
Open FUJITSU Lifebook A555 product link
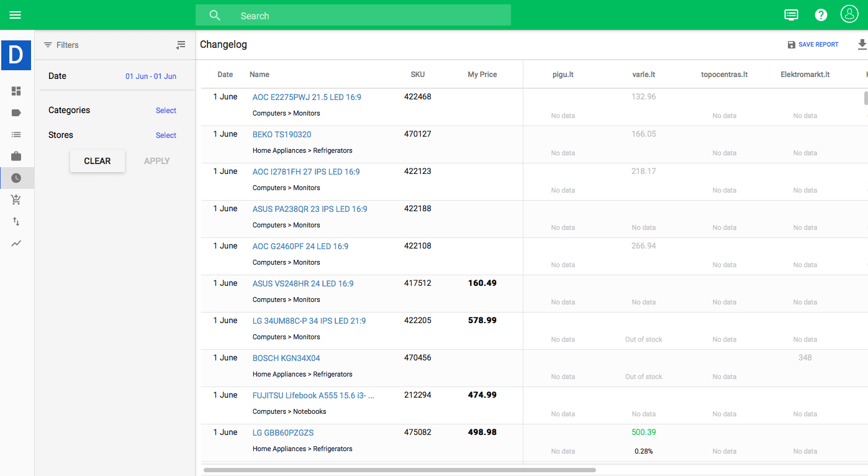coord(314,396)
